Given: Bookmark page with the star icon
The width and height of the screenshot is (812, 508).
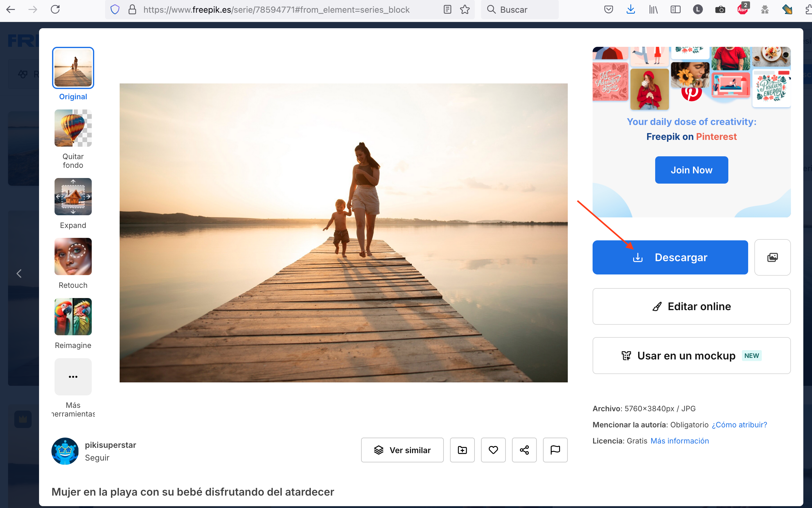Looking at the screenshot, I should pyautogui.click(x=465, y=9).
